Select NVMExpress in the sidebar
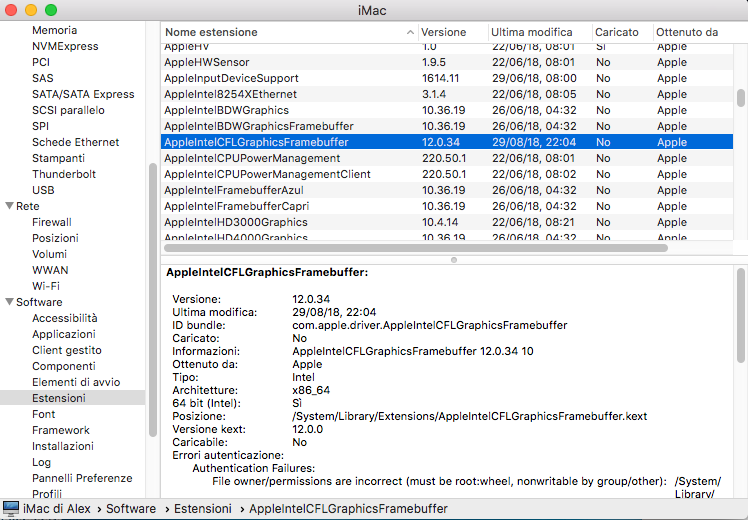This screenshot has height=520, width=748. [x=65, y=46]
